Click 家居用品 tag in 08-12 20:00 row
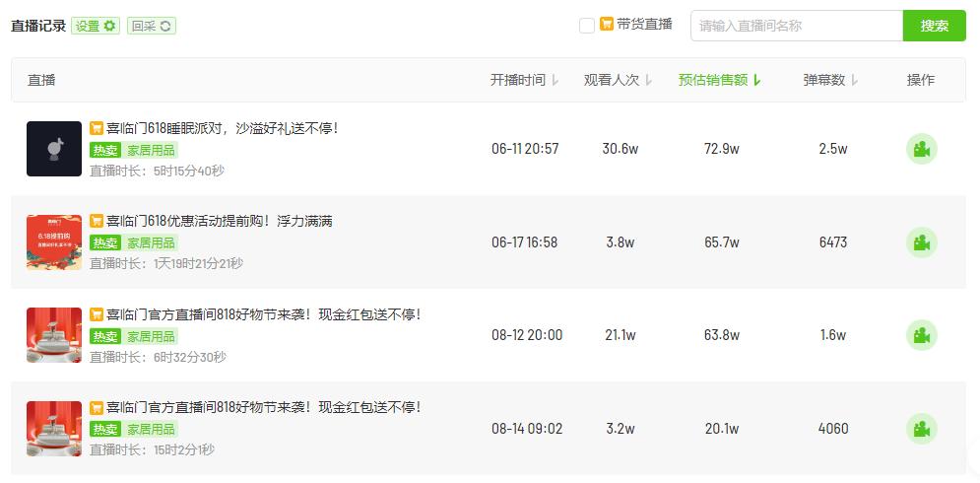Screen dimensions: 980x483 tap(151, 336)
